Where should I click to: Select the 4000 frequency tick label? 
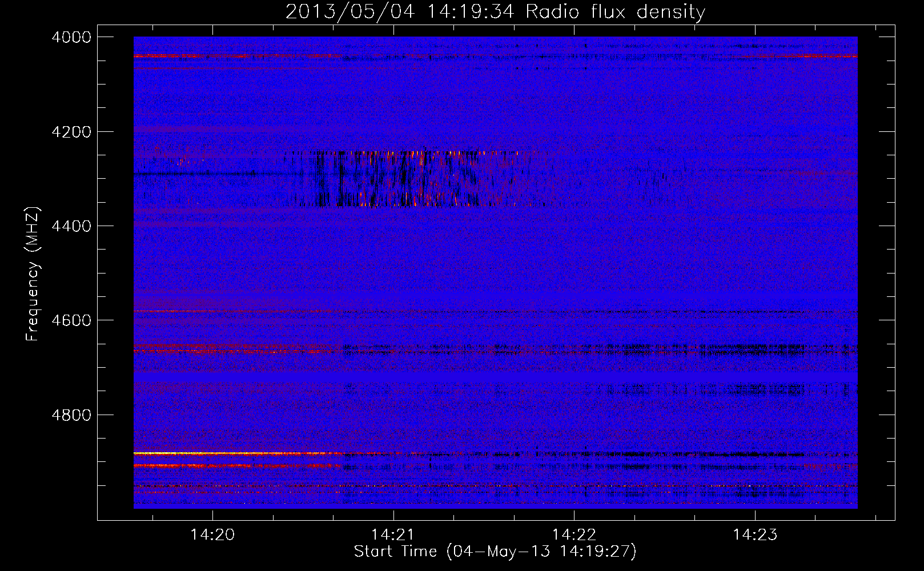71,37
